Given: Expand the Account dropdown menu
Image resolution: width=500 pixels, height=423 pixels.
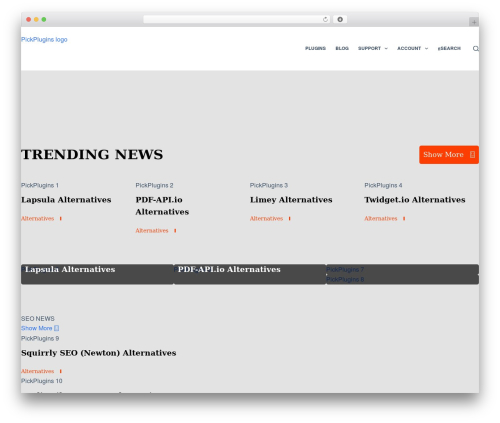Looking at the screenshot, I should tap(412, 49).
